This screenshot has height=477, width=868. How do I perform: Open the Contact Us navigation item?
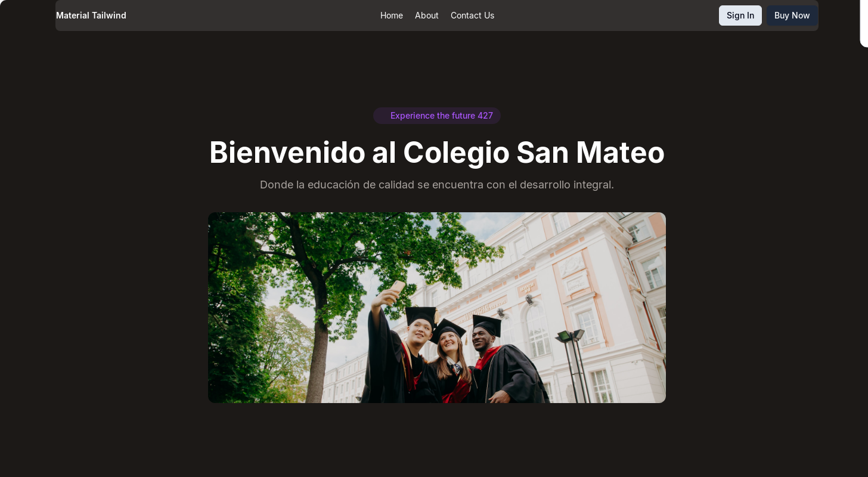[472, 16]
